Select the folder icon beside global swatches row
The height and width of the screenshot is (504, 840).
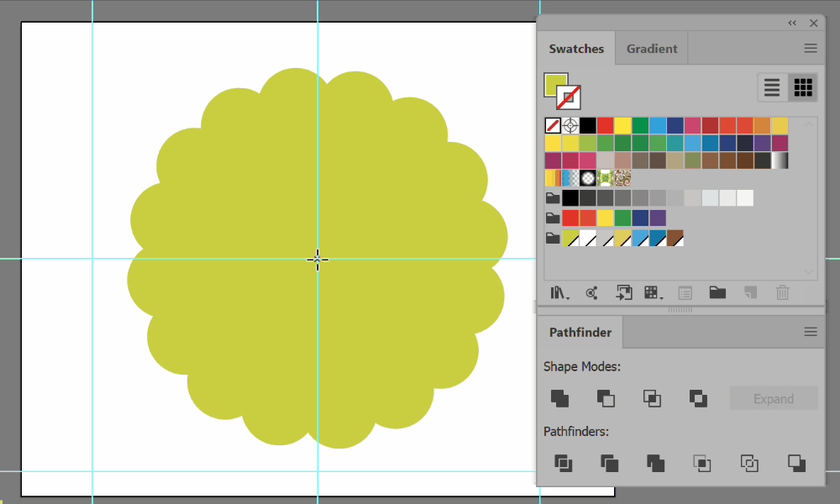tap(553, 238)
